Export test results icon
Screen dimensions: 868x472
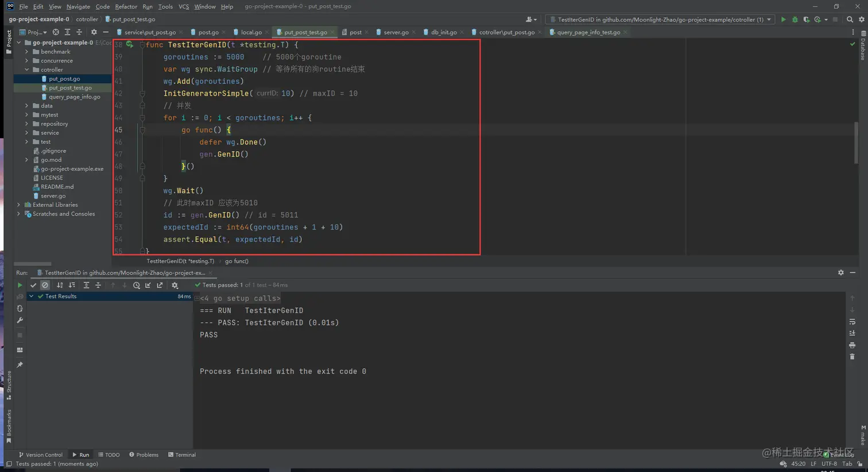coord(160,285)
